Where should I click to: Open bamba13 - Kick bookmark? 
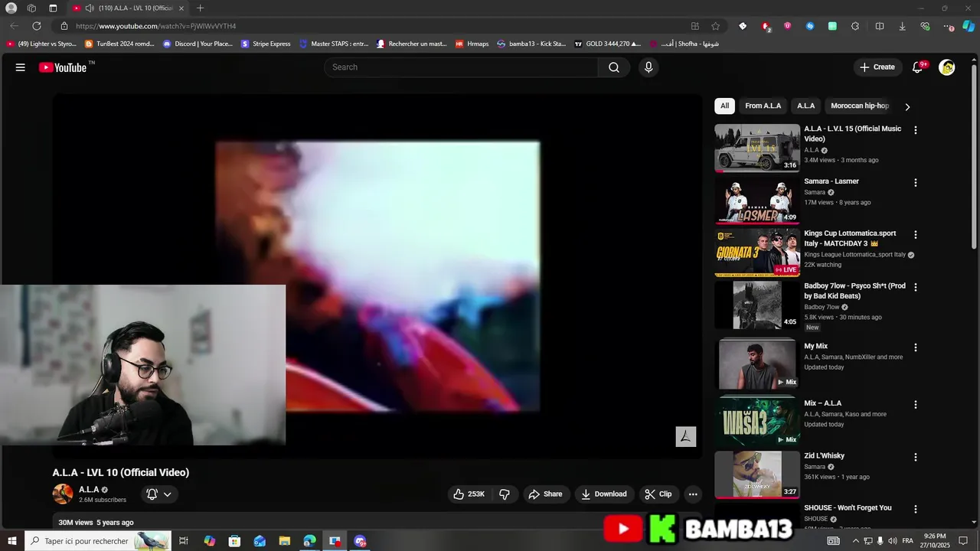[x=532, y=44]
